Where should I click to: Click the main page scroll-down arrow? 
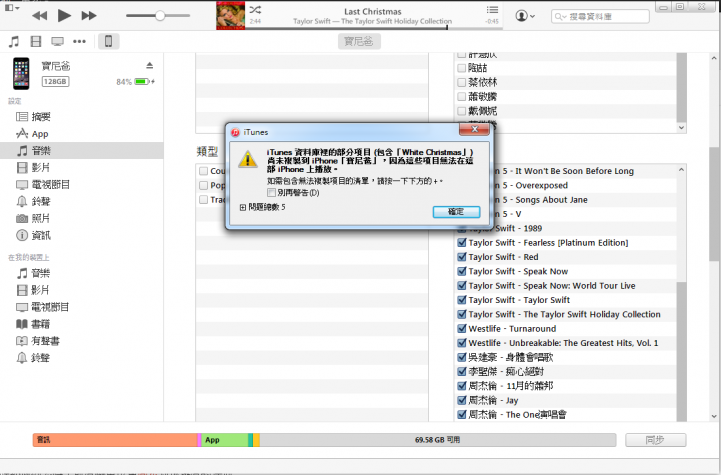(714, 416)
